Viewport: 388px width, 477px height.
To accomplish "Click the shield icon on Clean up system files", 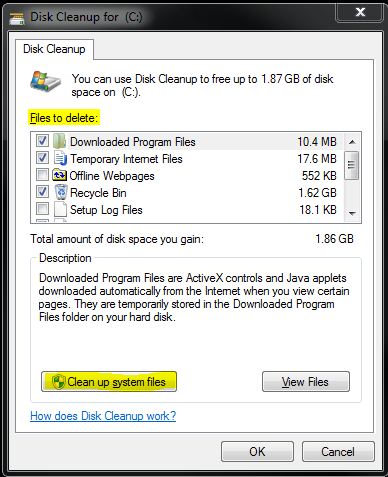I will coord(58,382).
